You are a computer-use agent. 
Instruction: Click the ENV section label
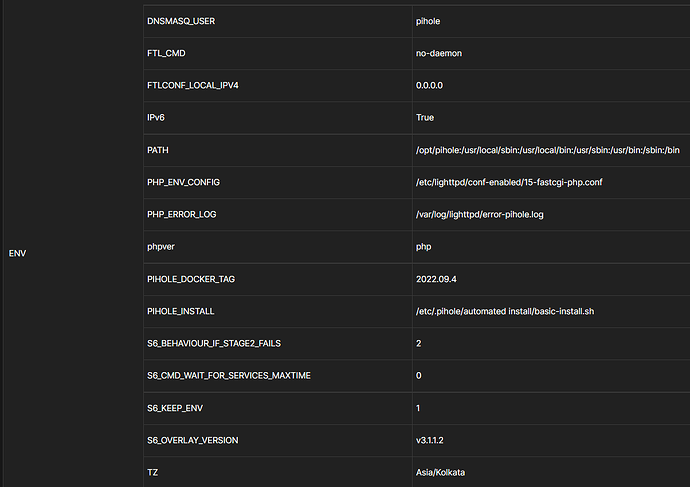[x=17, y=253]
